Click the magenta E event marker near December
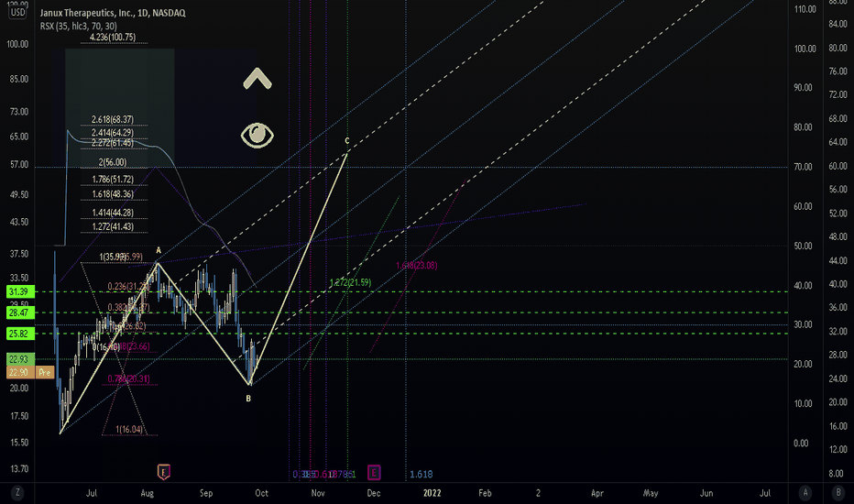The width and height of the screenshot is (854, 504). coord(374,473)
